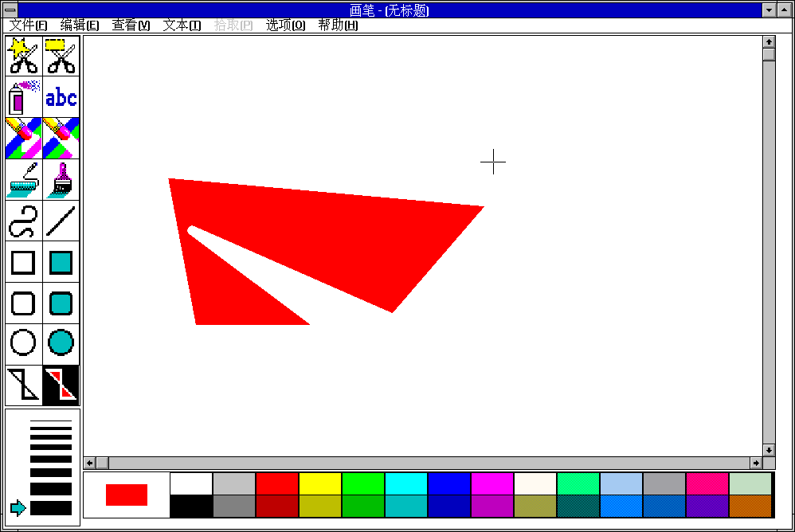Image resolution: width=795 pixels, height=532 pixels.
Task: Click the horizontal scrollbar thumb
Action: 103,463
